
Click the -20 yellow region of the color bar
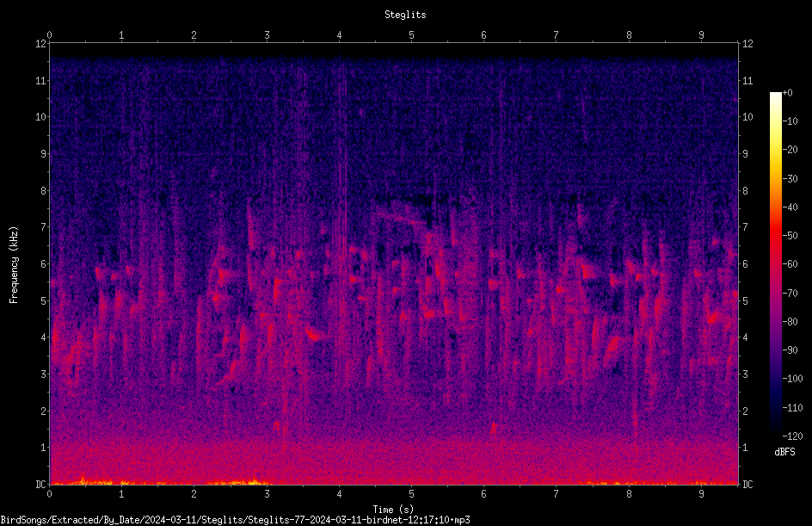tap(775, 150)
